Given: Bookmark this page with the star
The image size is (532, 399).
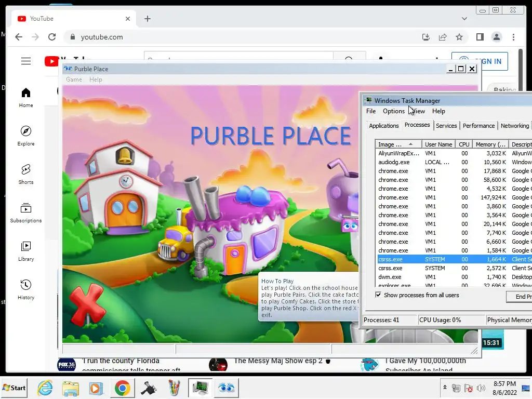Looking at the screenshot, I should tap(459, 37).
